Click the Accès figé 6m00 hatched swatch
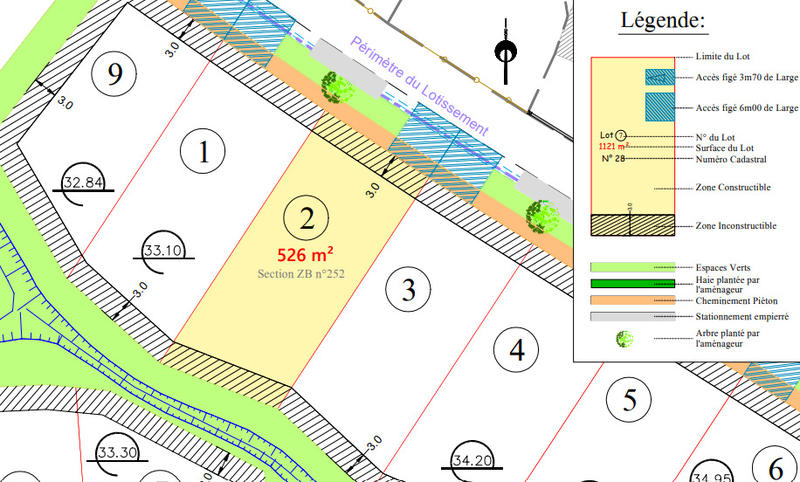The height and width of the screenshot is (482, 800). click(x=658, y=106)
